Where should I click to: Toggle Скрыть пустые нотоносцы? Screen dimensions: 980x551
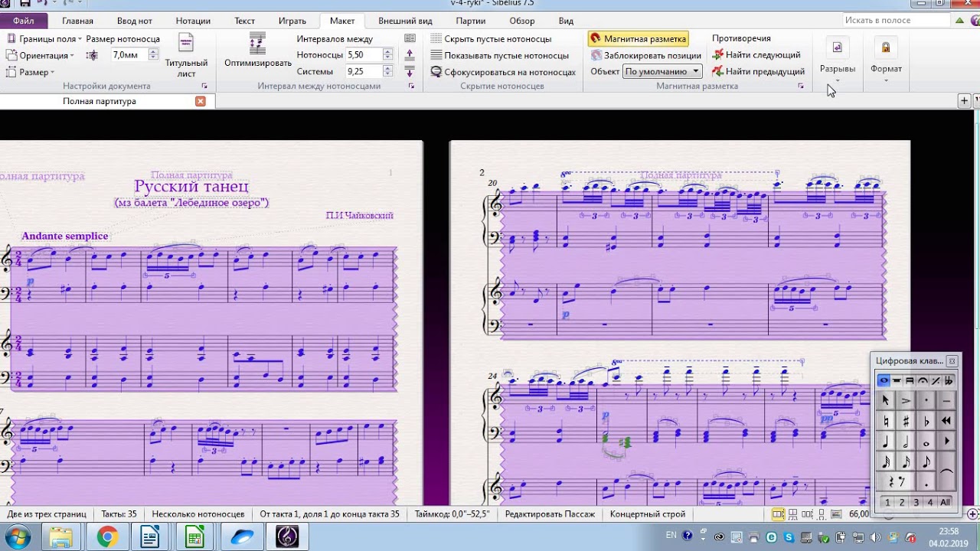click(x=491, y=38)
